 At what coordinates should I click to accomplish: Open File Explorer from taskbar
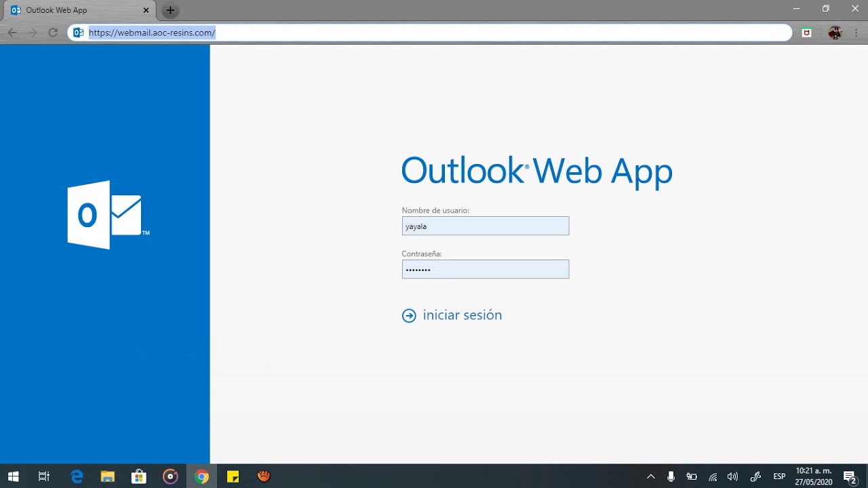pos(108,476)
